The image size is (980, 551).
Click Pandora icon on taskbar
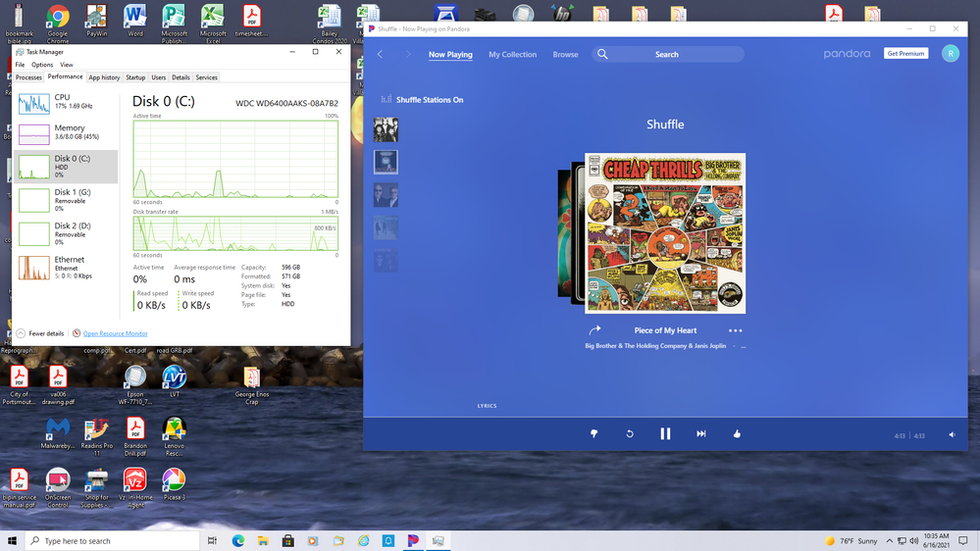point(413,541)
